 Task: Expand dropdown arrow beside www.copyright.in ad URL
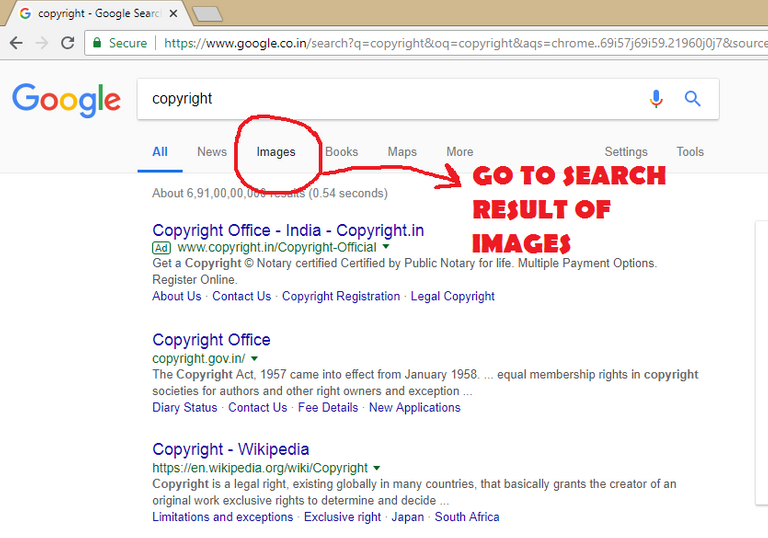click(386, 247)
